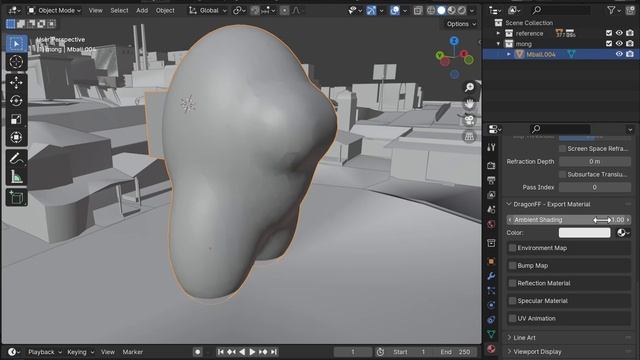The image size is (640, 360).
Task: Click the pan view hand icon
Action: [x=469, y=104]
